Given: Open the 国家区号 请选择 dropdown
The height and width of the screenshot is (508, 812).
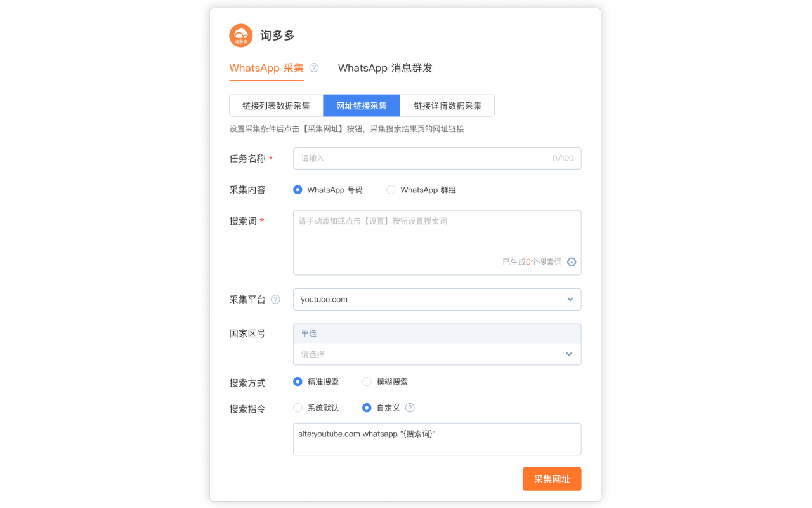Looking at the screenshot, I should 437,354.
